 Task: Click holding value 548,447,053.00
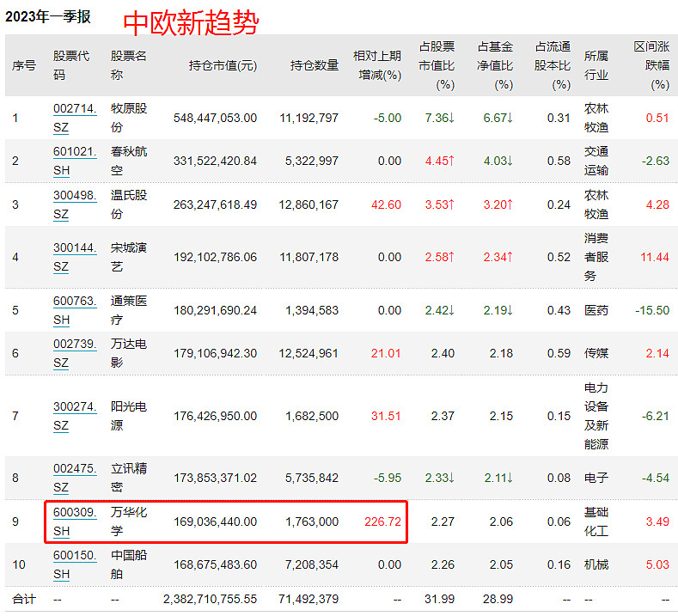216,118
